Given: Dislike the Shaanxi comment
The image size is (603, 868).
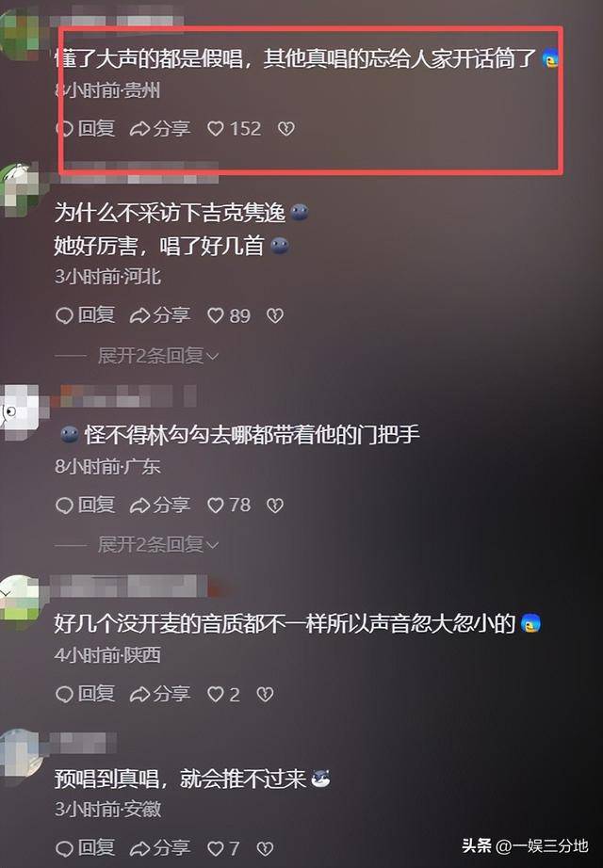Looking at the screenshot, I should 265,694.
